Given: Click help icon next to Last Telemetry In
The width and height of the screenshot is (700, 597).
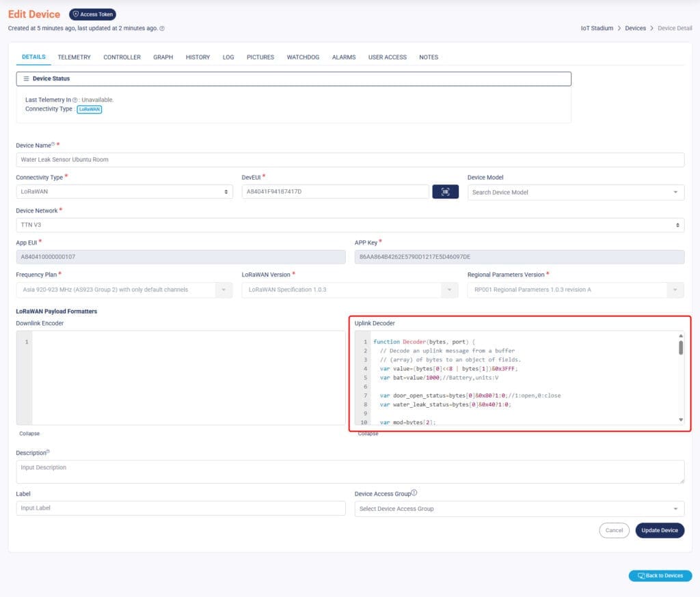Looking at the screenshot, I should pos(75,100).
